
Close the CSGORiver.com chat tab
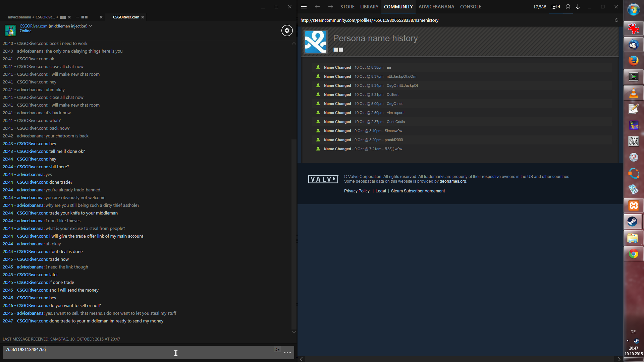coord(143,17)
